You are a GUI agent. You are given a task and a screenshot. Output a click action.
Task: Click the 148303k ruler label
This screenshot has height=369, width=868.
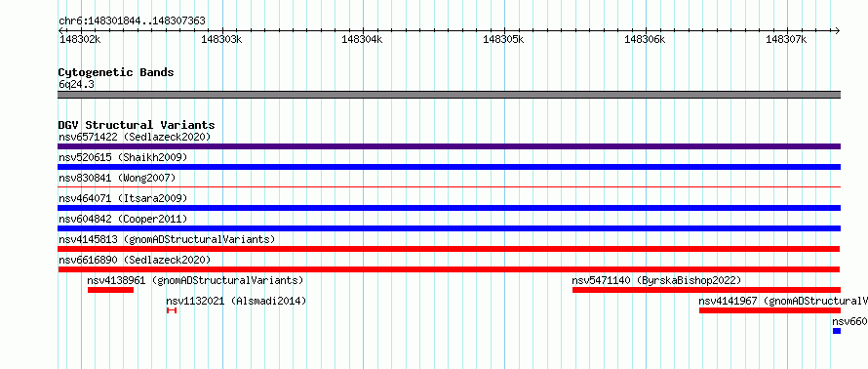point(221,39)
